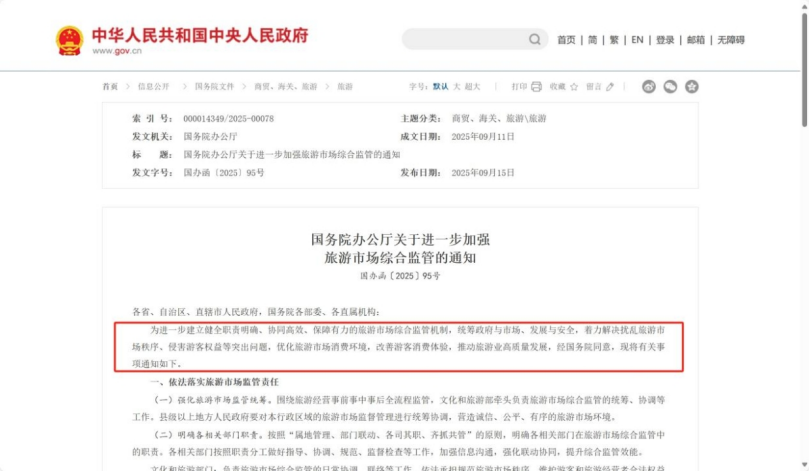
Task: Switch to simplified Chinese 简
Action: pos(592,40)
